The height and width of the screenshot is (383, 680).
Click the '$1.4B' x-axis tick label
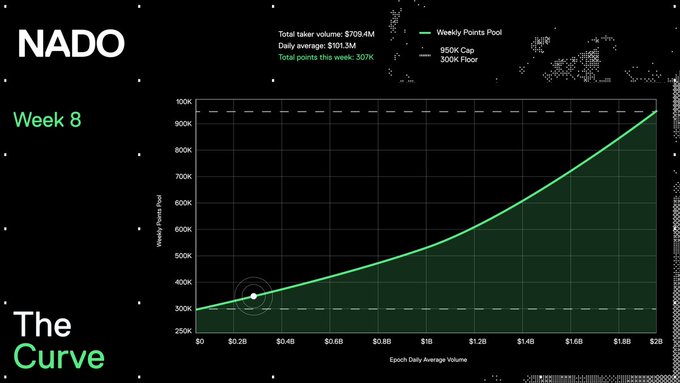click(x=526, y=342)
